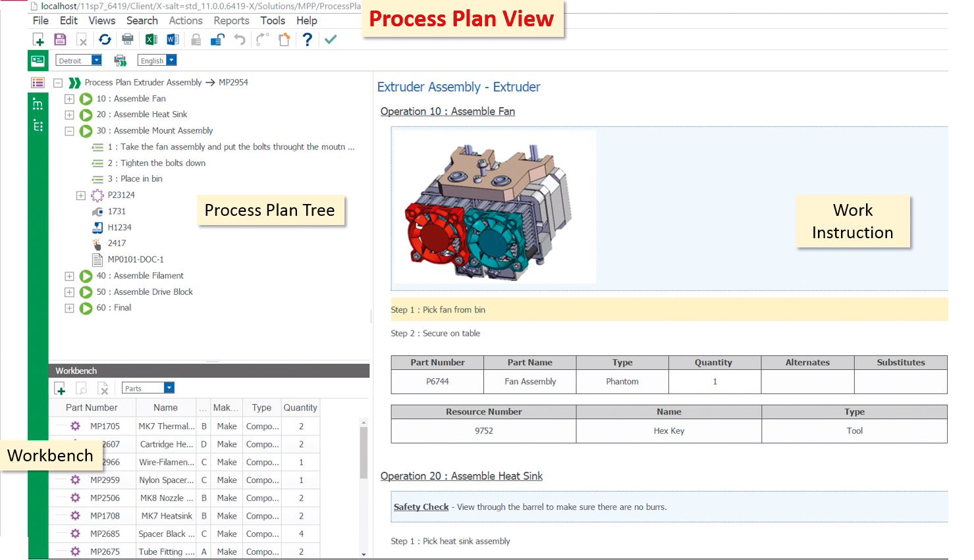974x560 pixels.
Task: Click the add item icon in Workbench toolbar
Action: pos(60,388)
